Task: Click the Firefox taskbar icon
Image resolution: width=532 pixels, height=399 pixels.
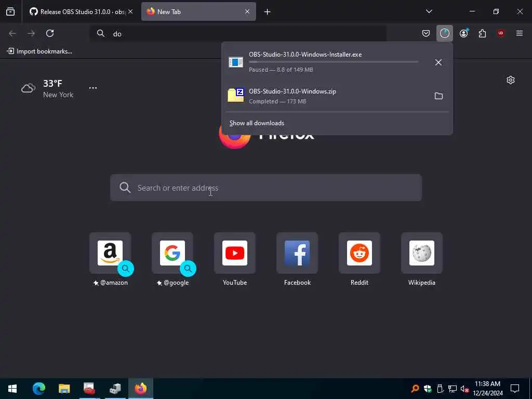Action: [x=140, y=389]
